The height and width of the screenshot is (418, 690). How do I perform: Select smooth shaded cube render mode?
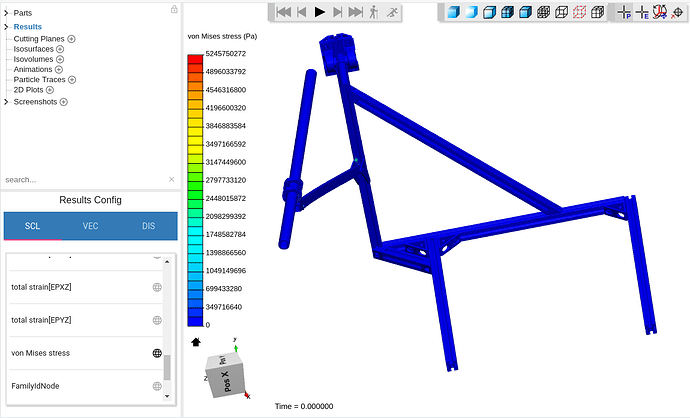[x=471, y=12]
